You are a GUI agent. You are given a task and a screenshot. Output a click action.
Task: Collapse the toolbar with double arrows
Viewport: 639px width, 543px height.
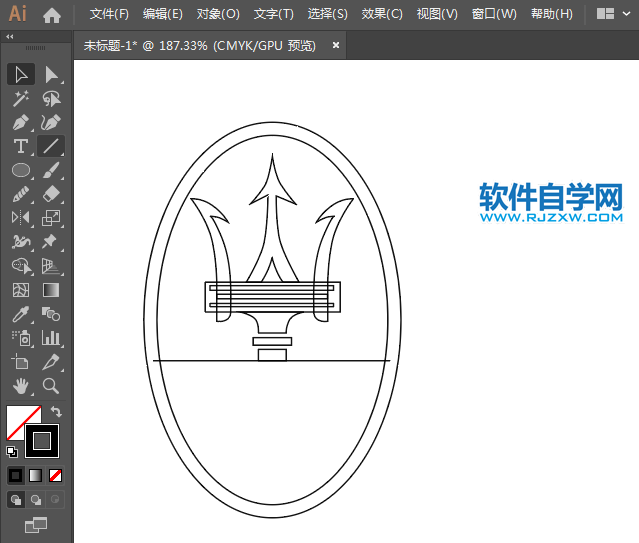[10, 37]
